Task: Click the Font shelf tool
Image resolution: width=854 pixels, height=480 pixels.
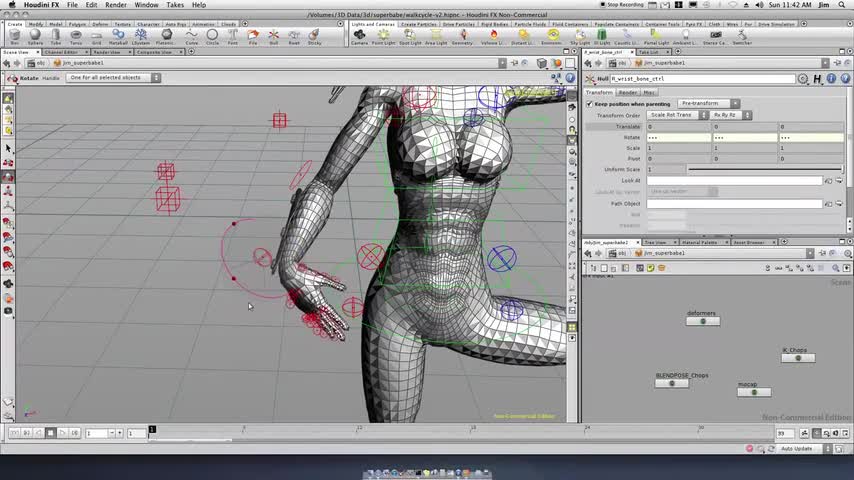Action: pos(233,36)
